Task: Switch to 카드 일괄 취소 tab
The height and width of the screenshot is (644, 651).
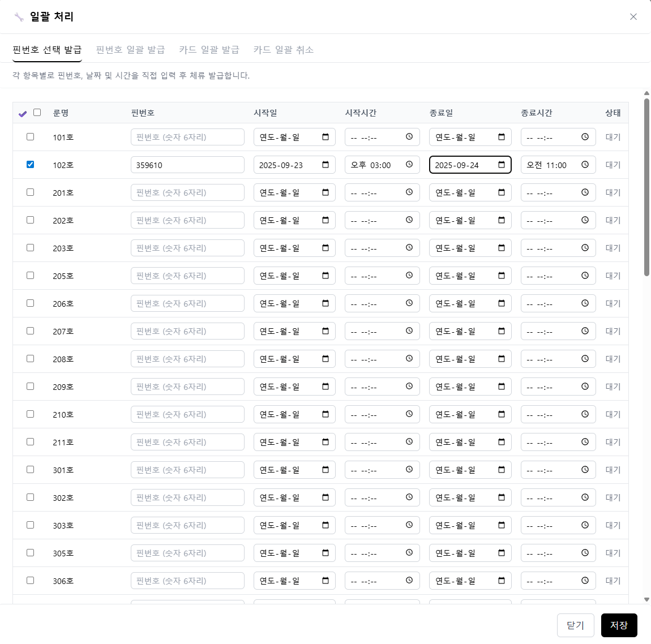Action: click(x=283, y=50)
